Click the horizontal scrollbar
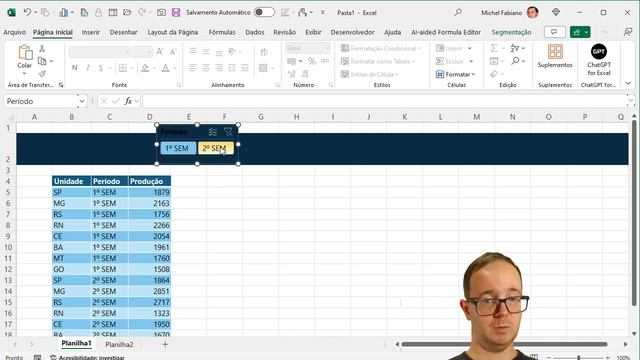 504,344
